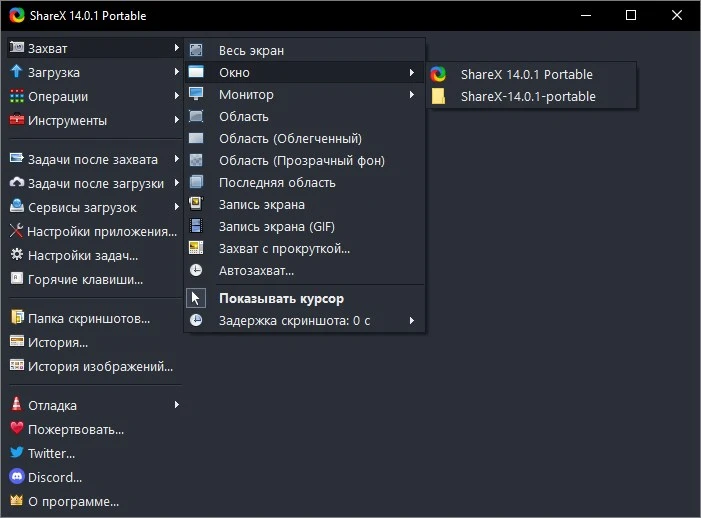Open Настройки приложения settings
This screenshot has width=701, height=518.
tap(102, 231)
